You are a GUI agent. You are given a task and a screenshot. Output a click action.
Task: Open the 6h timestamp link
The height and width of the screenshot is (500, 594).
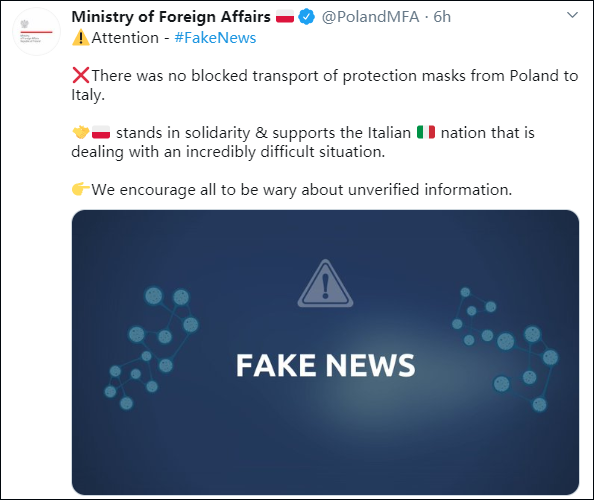pyautogui.click(x=442, y=17)
